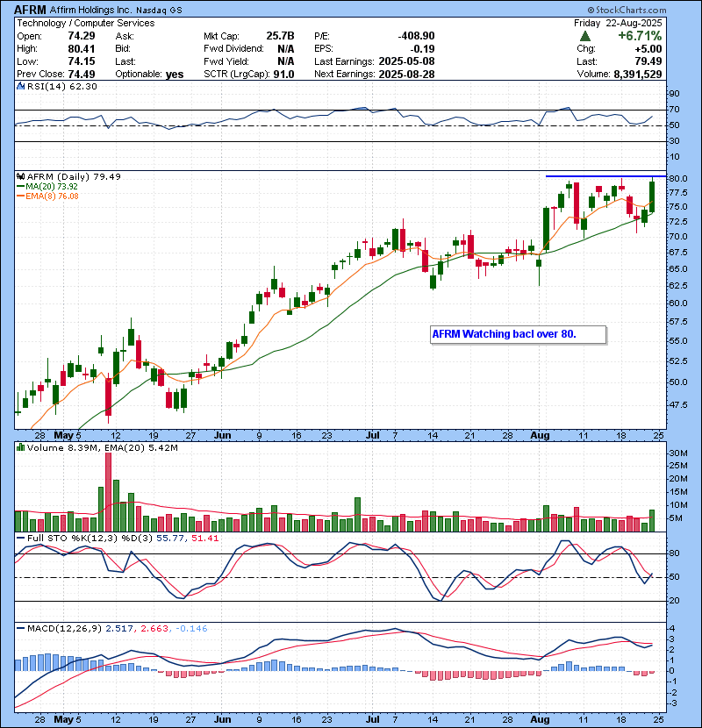The image size is (702, 728).
Task: Click the Affirm Holdings Inc. company name
Action: pyautogui.click(x=90, y=10)
